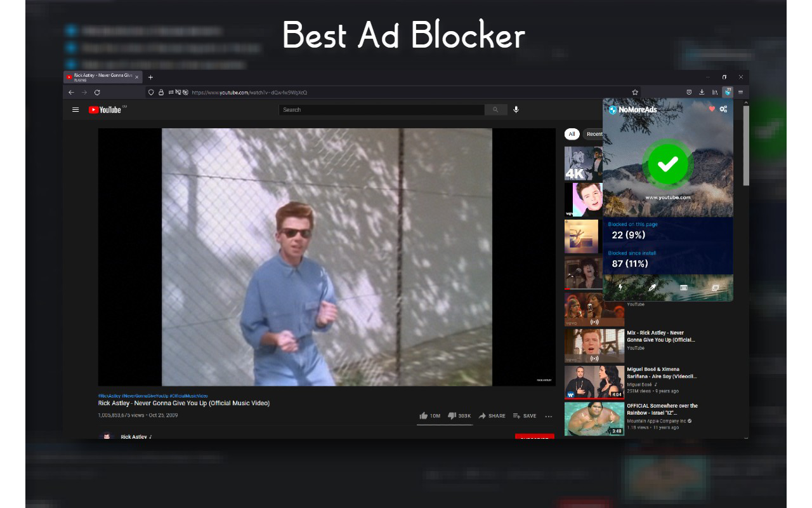Like the video with thumbs up 10M
The image size is (812, 508).
(429, 416)
